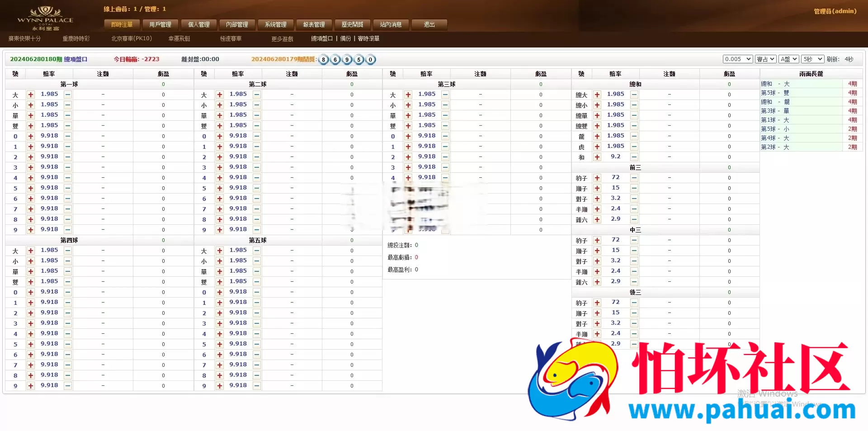Open the 報表管理 menu
This screenshot has height=431, width=868.
pyautogui.click(x=314, y=24)
